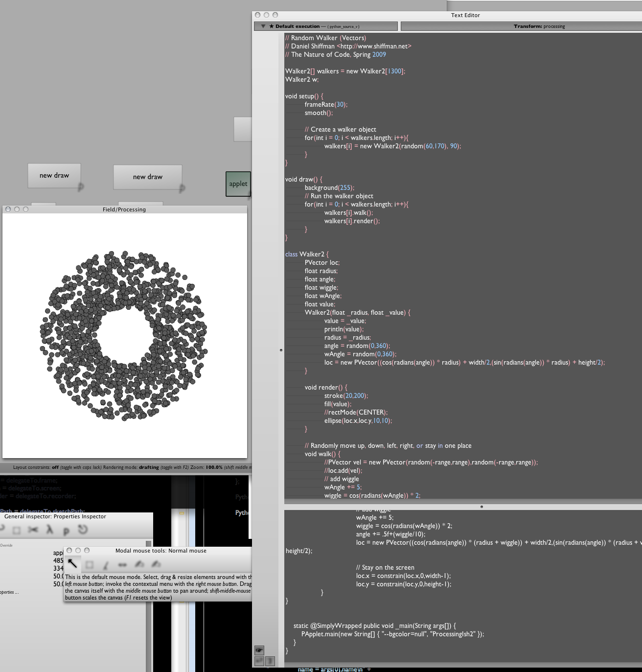Image resolution: width=642 pixels, height=672 pixels.
Task: Click the Properties Inspector vertical scrollbar
Action: point(149,607)
